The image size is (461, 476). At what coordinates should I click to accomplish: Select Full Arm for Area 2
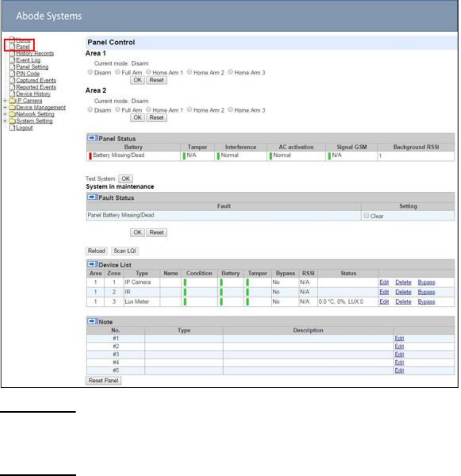click(x=117, y=109)
